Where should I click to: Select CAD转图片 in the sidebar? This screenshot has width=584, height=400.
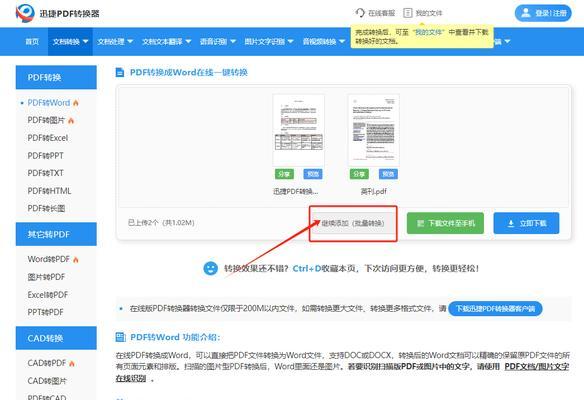[x=47, y=381]
